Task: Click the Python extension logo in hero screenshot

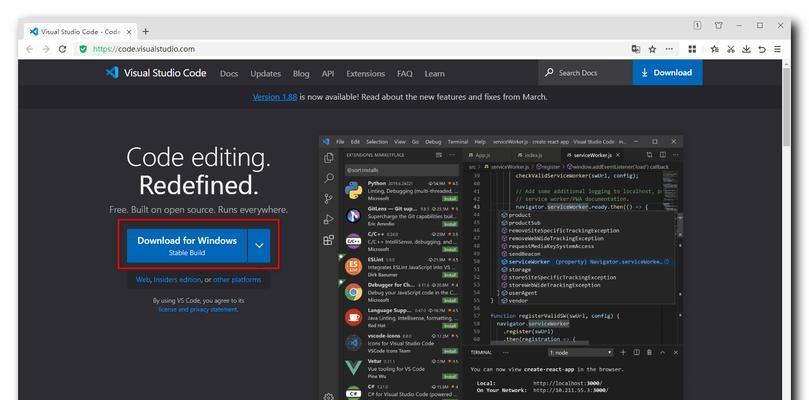Action: click(353, 190)
